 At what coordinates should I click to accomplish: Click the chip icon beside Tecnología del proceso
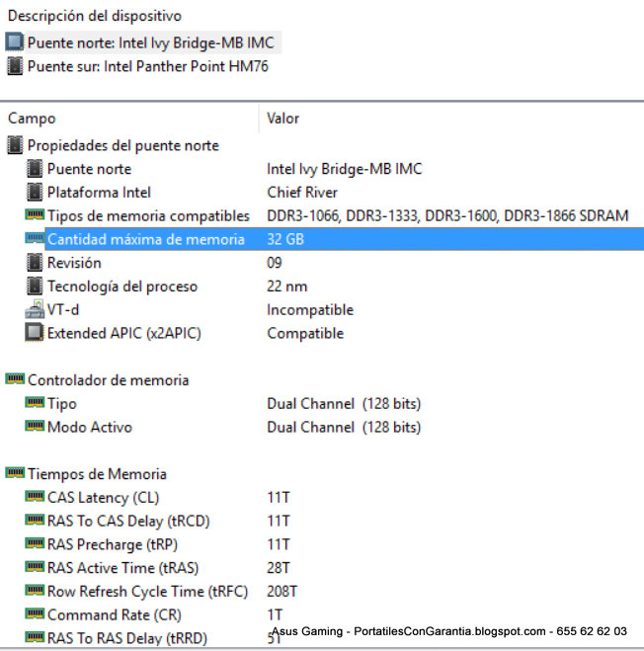click(35, 286)
